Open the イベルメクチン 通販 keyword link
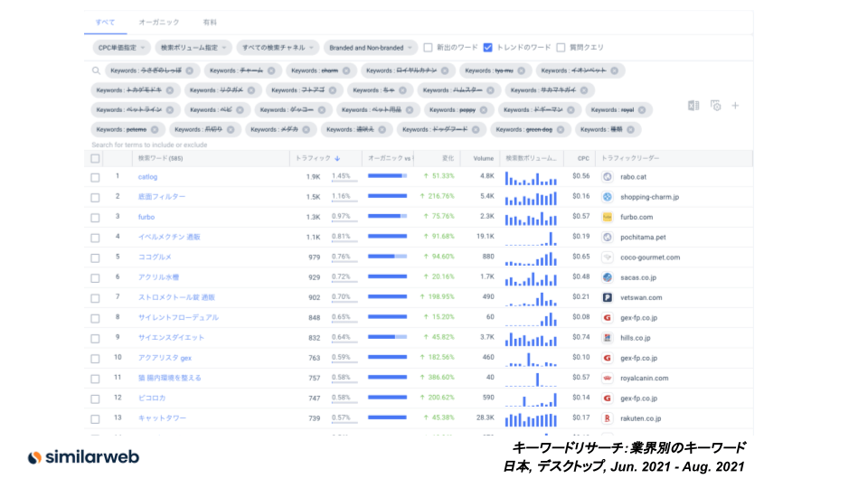 click(x=169, y=237)
